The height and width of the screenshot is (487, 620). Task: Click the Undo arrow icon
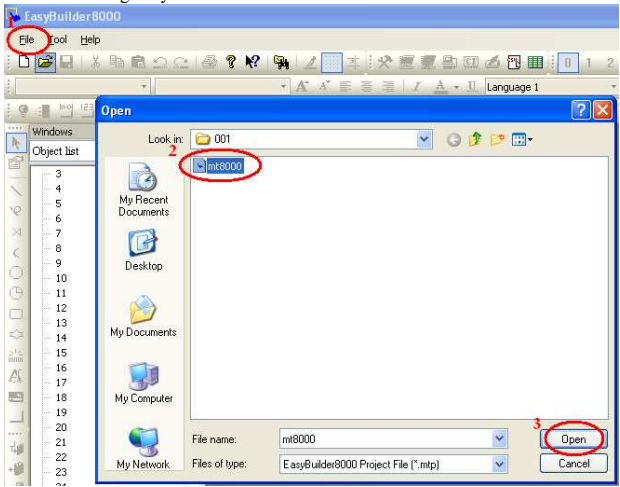click(x=160, y=62)
